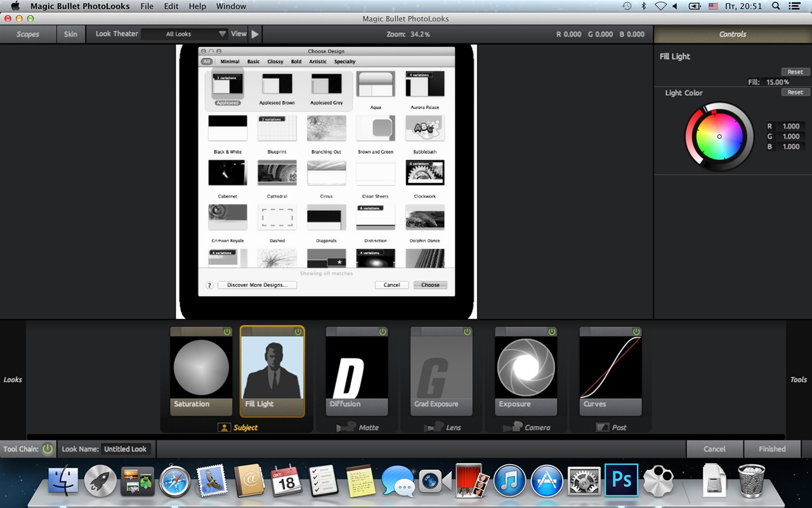Viewport: 812px width, 508px height.
Task: Open the All Looks dropdown
Action: click(x=184, y=34)
